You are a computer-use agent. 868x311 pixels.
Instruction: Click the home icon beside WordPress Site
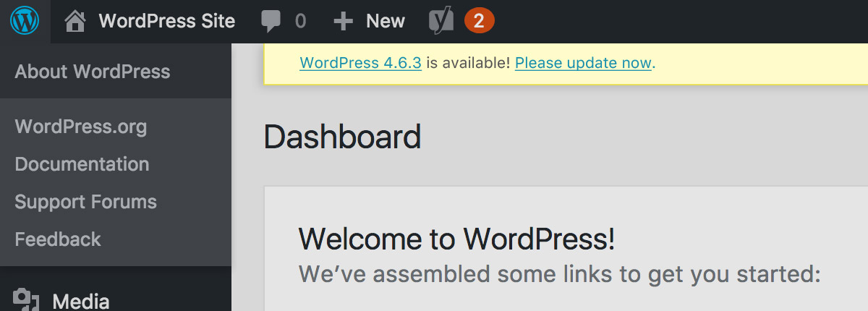(75, 22)
